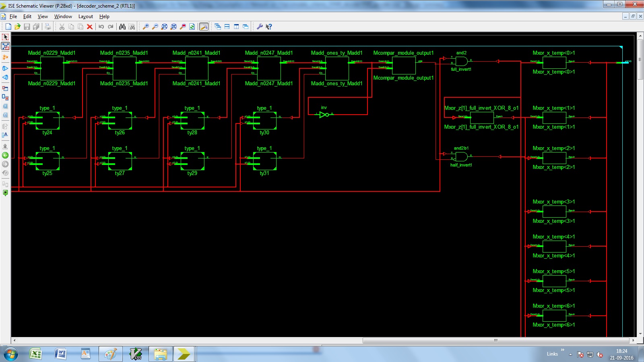The image size is (644, 362).
Task: Create a new file via toolbar
Action: [x=8, y=27]
